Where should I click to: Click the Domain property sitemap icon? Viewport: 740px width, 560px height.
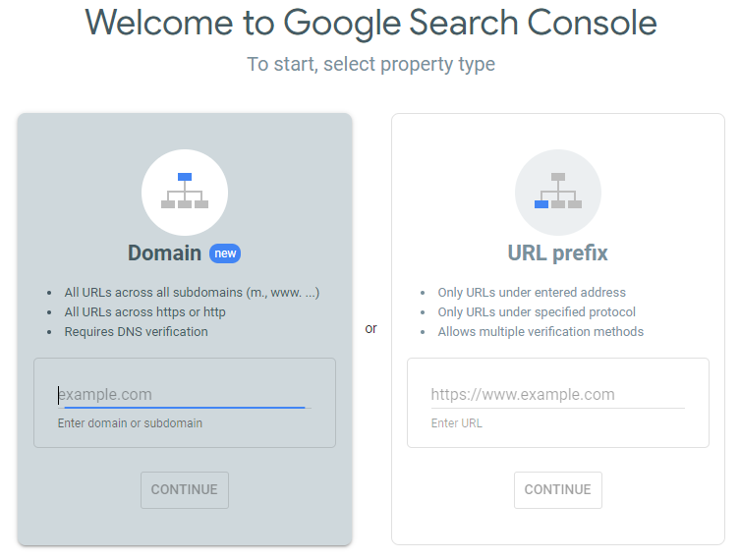[185, 192]
